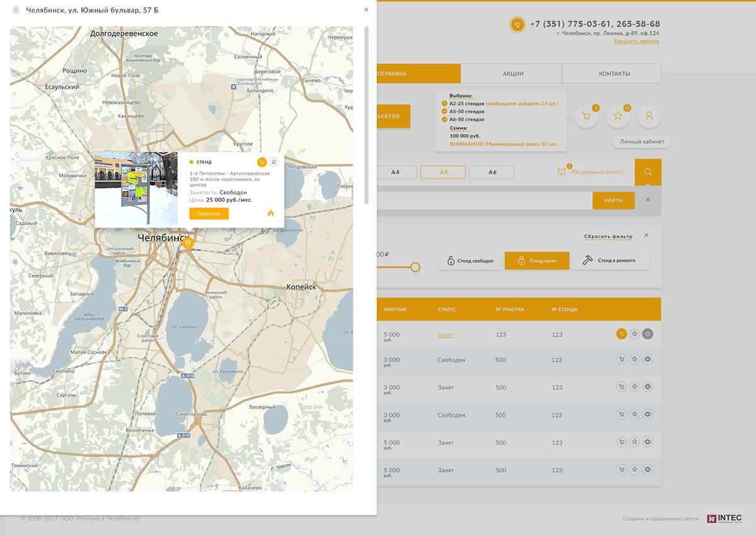Open the 'Контакты' tab
Image resolution: width=756 pixels, height=536 pixels.
pyautogui.click(x=614, y=74)
